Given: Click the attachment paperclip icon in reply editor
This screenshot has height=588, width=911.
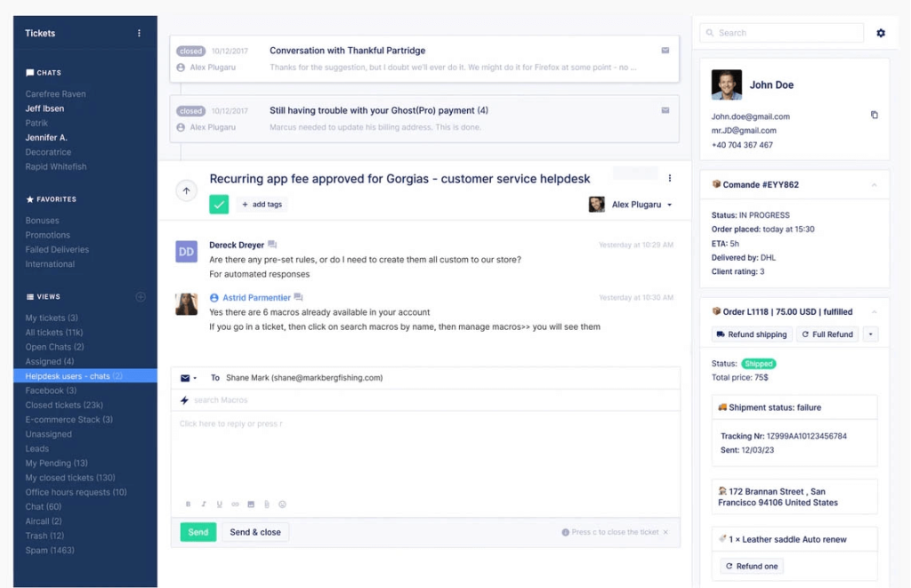Looking at the screenshot, I should (266, 504).
